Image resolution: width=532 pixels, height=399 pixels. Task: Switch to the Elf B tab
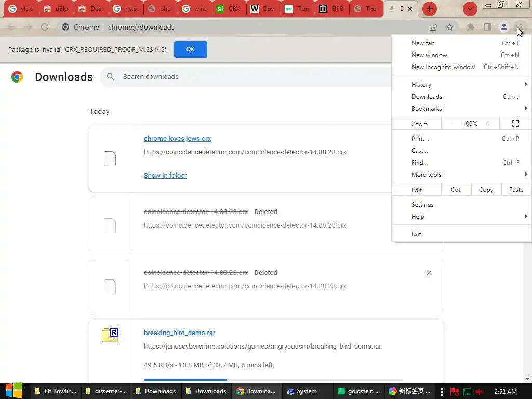(x=332, y=9)
